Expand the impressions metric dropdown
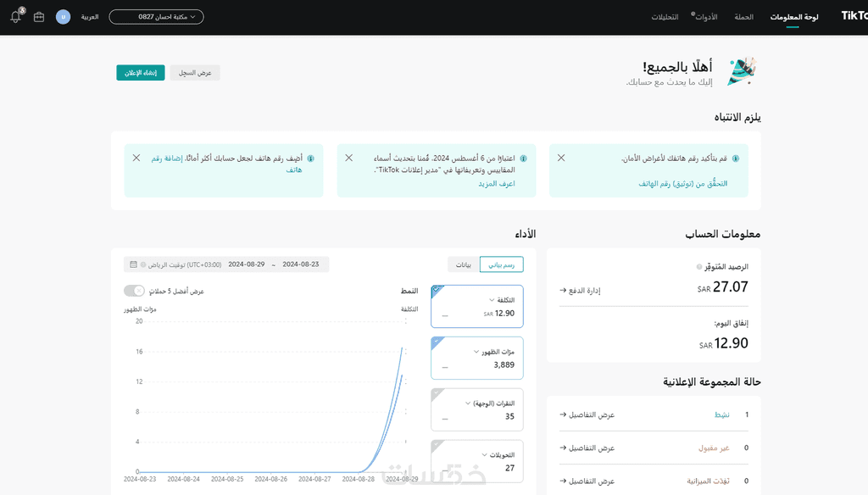 476,351
